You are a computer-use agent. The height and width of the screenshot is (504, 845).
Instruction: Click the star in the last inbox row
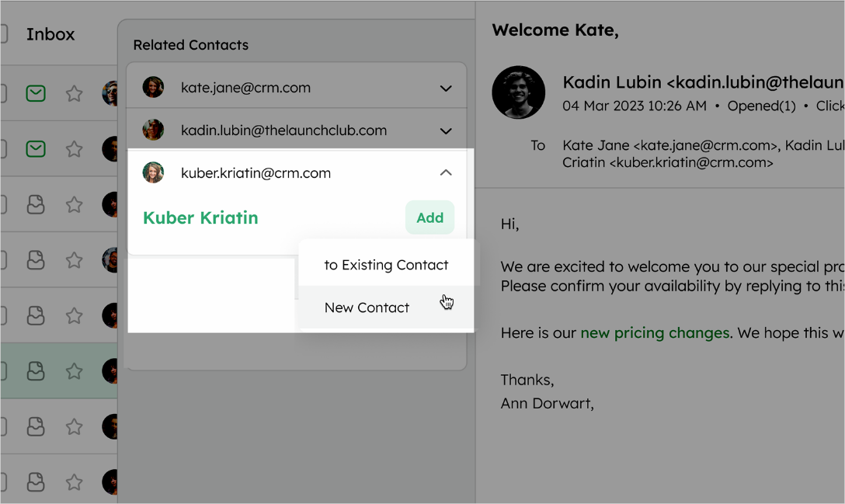[x=74, y=482]
